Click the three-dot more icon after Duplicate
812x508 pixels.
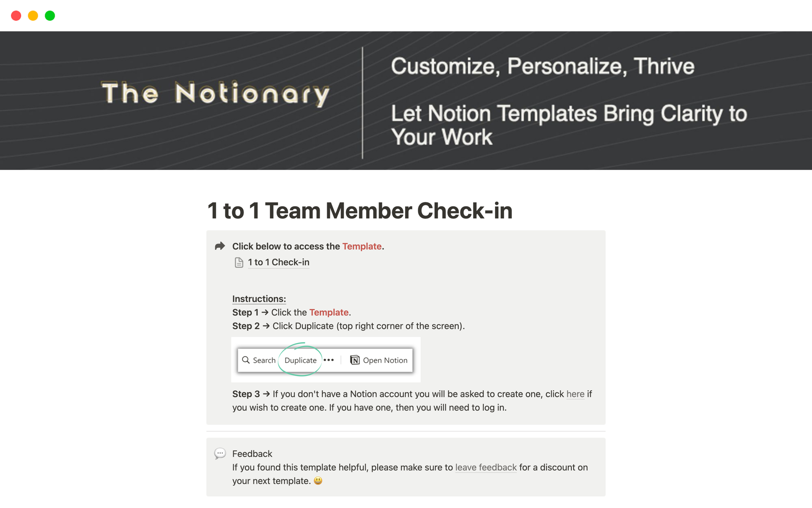[x=329, y=360]
